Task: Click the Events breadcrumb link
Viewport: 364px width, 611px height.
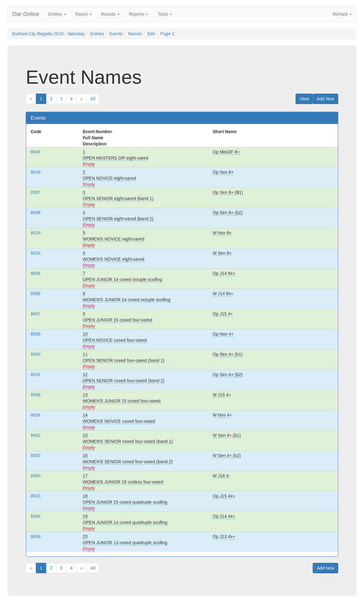Action: 115,34
